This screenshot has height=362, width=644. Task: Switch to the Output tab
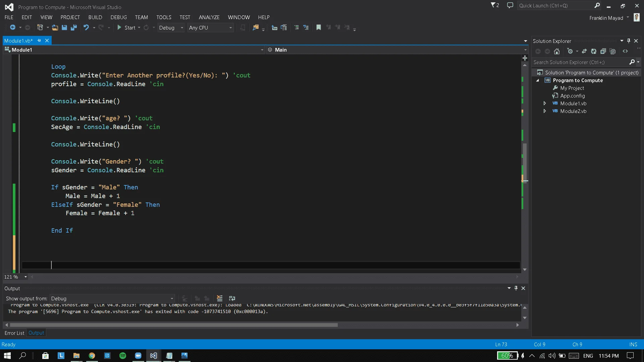[x=36, y=333]
